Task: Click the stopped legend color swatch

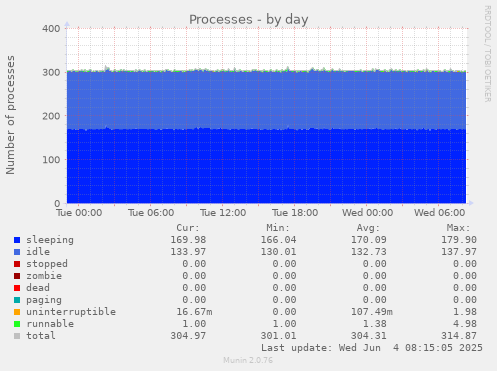Action: (17, 264)
